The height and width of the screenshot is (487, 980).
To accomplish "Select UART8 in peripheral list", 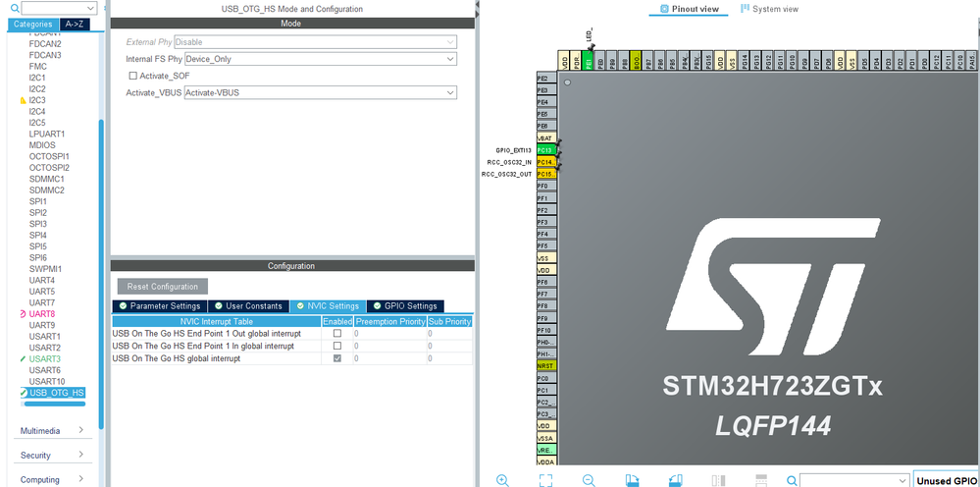I will tap(42, 314).
